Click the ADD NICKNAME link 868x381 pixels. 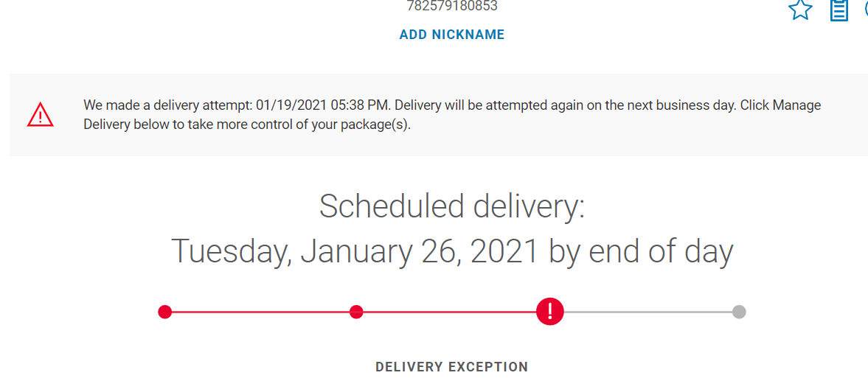point(452,35)
